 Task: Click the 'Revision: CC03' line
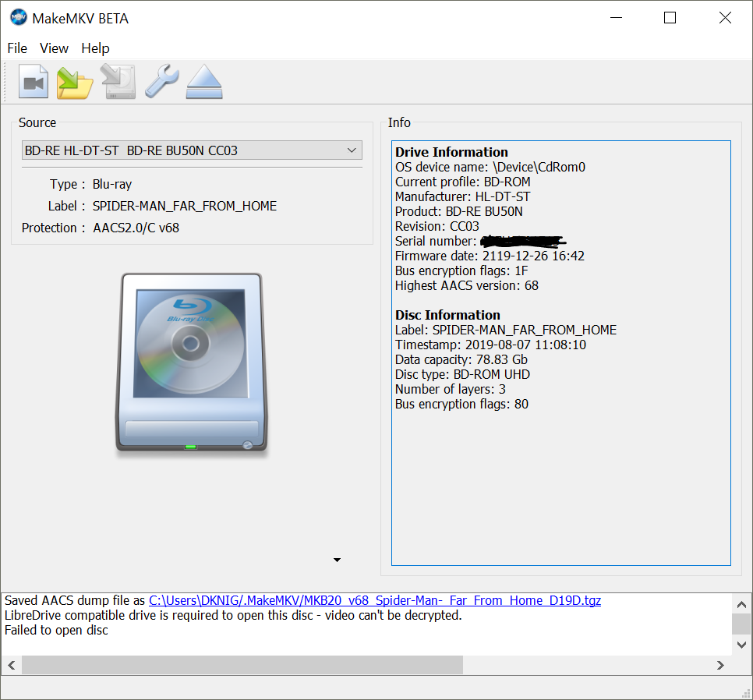(437, 227)
